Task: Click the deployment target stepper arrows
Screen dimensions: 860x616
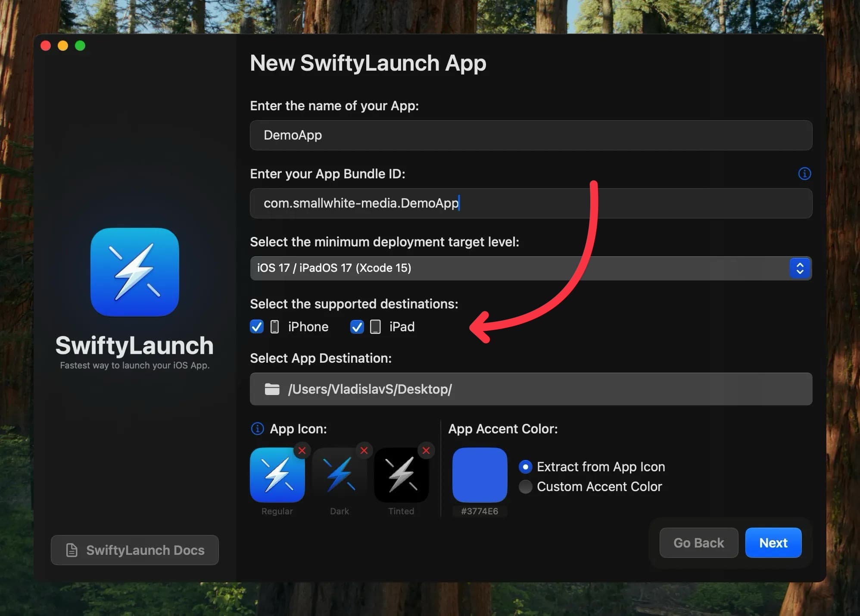Action: pyautogui.click(x=800, y=268)
